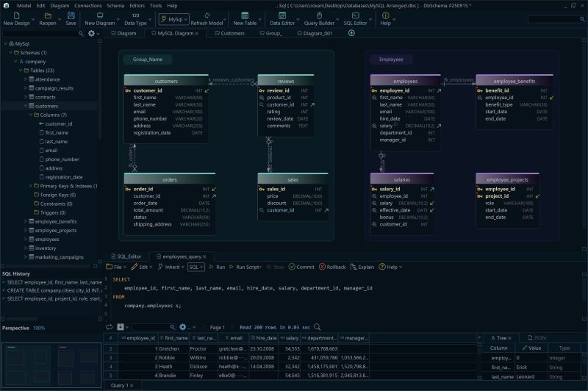The height and width of the screenshot is (391, 588).
Task: Select the JSON result view tab
Action: point(537,338)
